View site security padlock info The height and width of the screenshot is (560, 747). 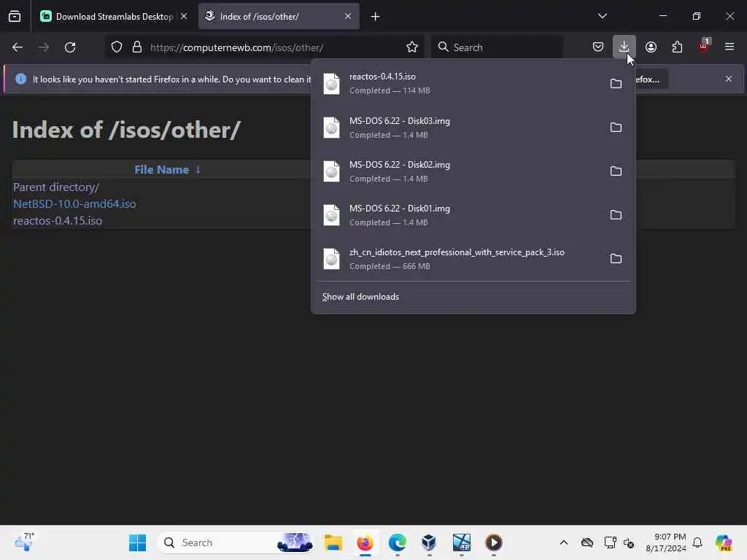tap(137, 47)
